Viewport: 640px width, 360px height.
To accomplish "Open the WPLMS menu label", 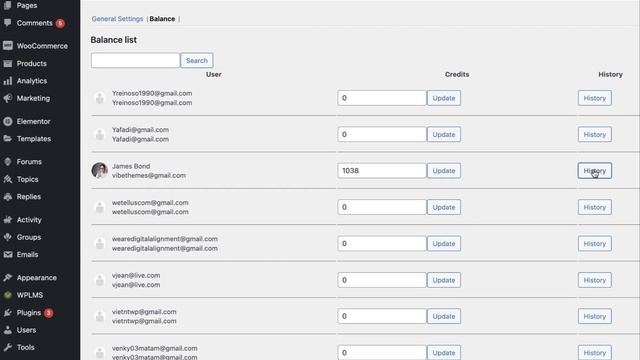I will coord(30,295).
